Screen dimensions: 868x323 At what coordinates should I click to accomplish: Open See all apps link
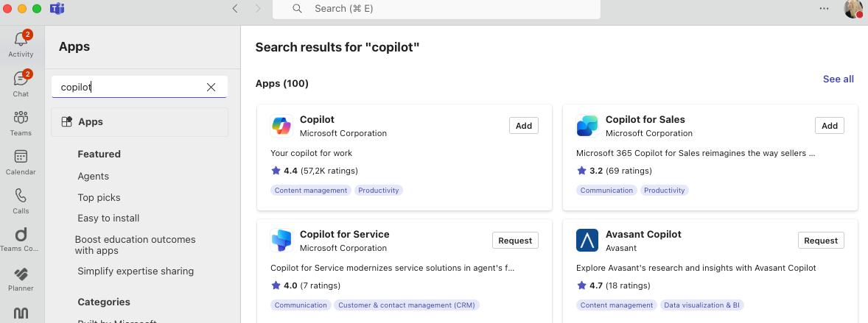pyautogui.click(x=838, y=79)
